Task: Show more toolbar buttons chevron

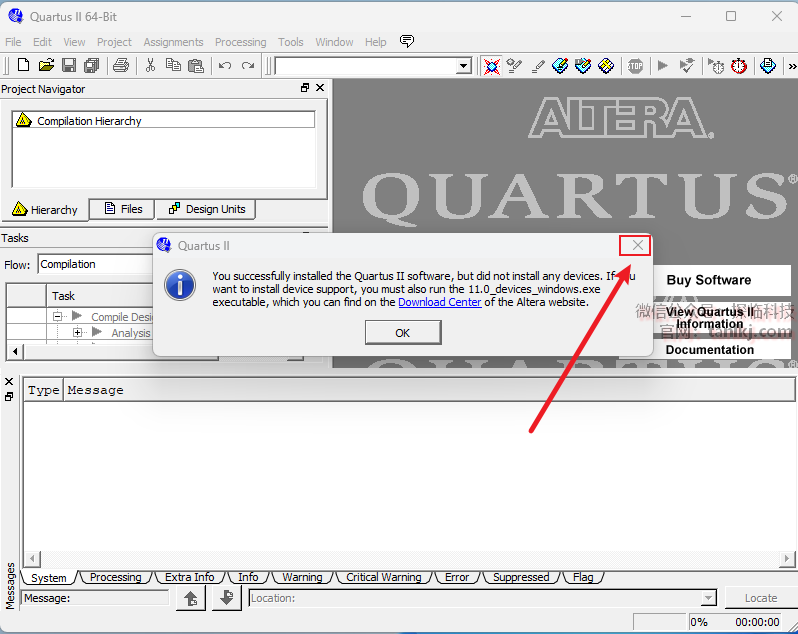Action: click(792, 66)
